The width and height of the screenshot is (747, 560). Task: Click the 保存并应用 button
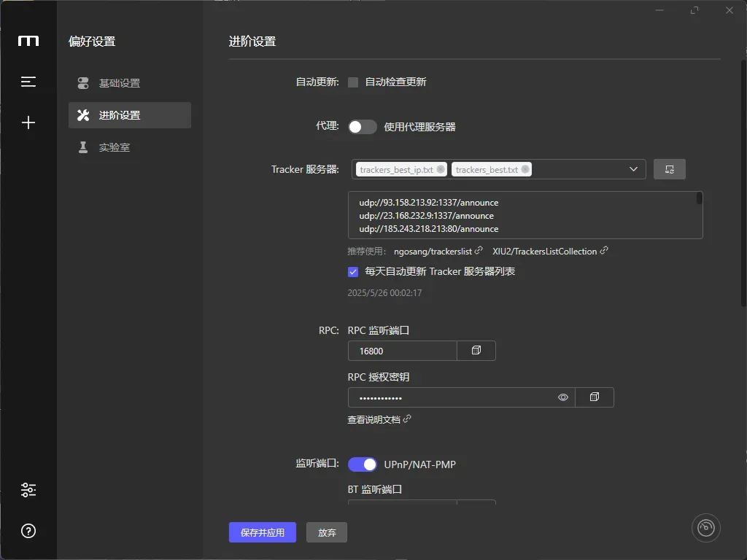263,532
